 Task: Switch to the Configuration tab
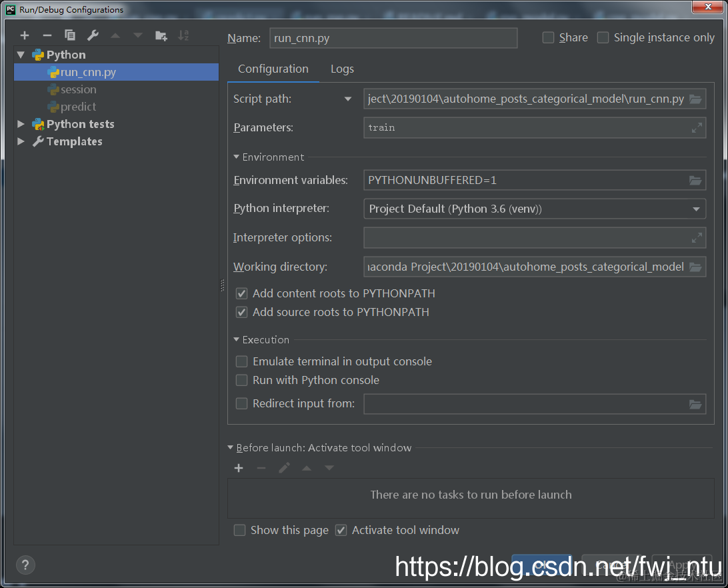(273, 69)
